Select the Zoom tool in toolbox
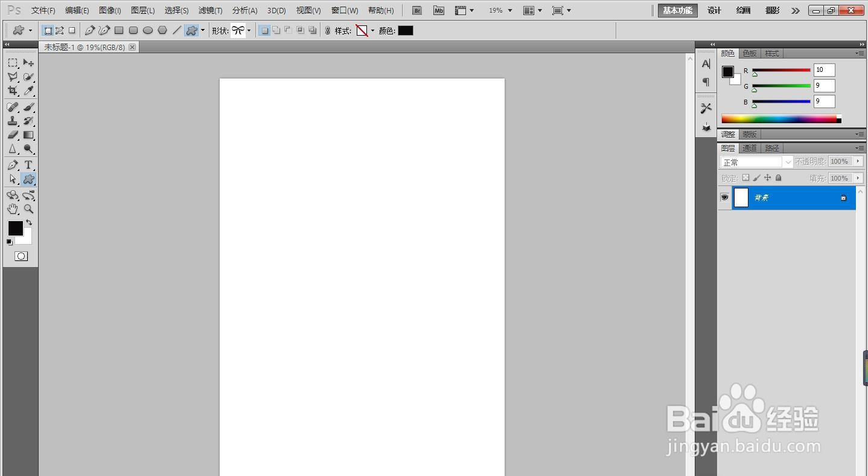This screenshot has height=476, width=868. [x=28, y=209]
